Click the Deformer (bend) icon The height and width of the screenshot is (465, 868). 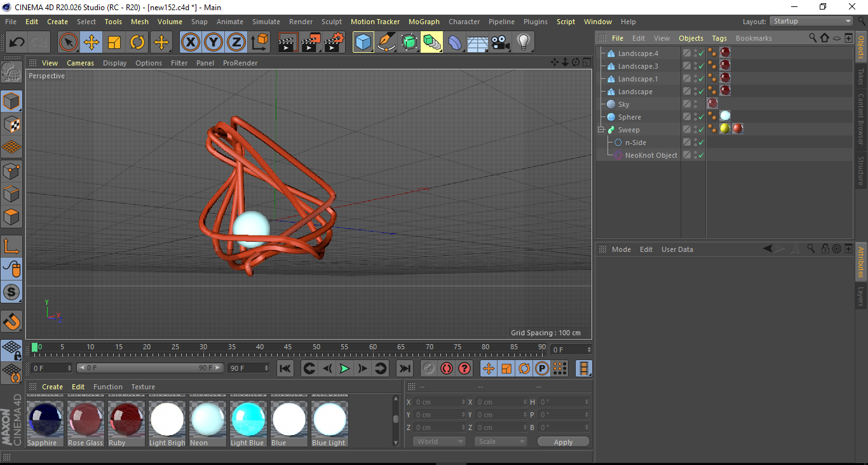coord(455,43)
